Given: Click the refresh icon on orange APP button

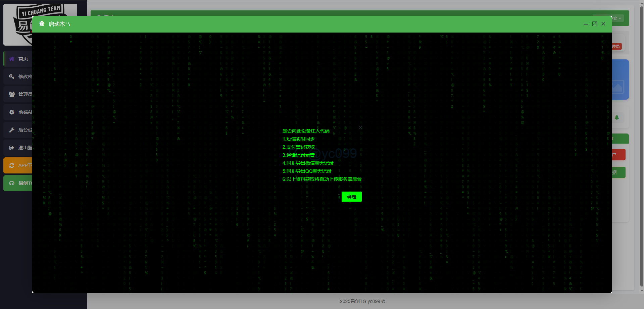Looking at the screenshot, I should point(12,165).
